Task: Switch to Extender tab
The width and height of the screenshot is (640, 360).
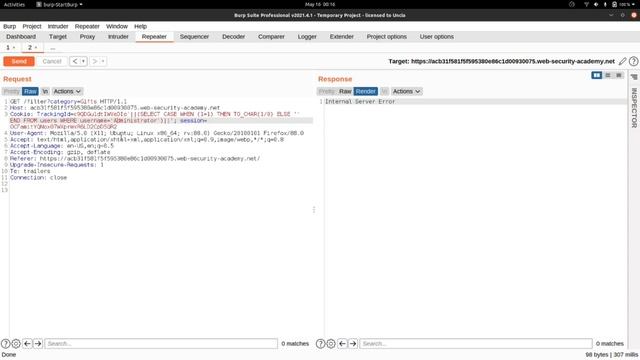Action: point(342,37)
